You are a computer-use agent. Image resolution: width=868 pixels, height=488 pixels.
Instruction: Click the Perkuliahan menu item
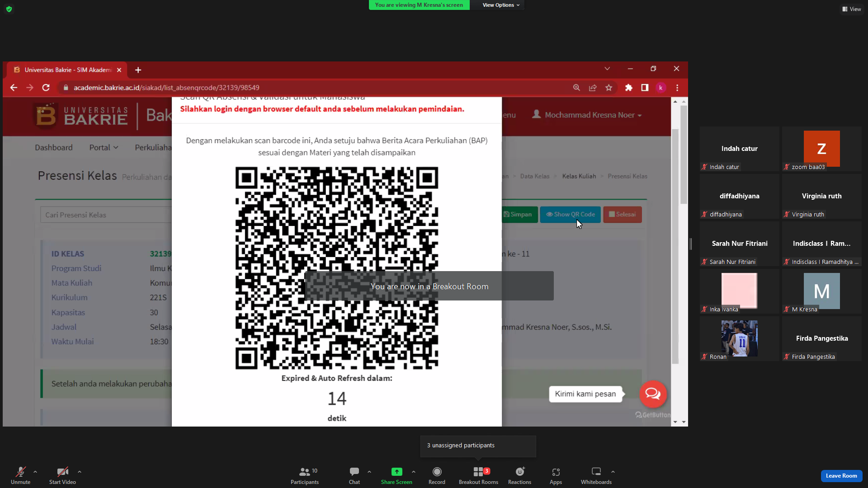point(153,148)
